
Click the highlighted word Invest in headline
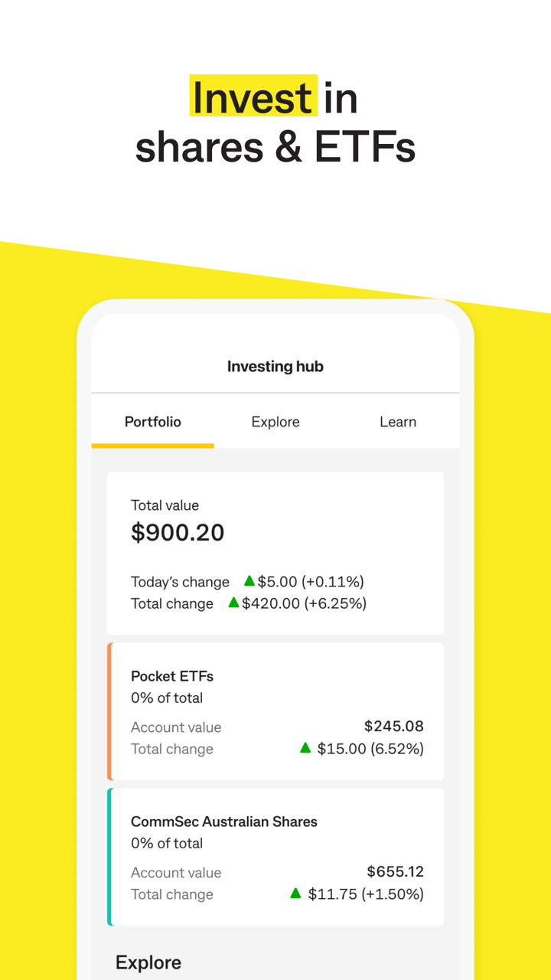(x=253, y=97)
